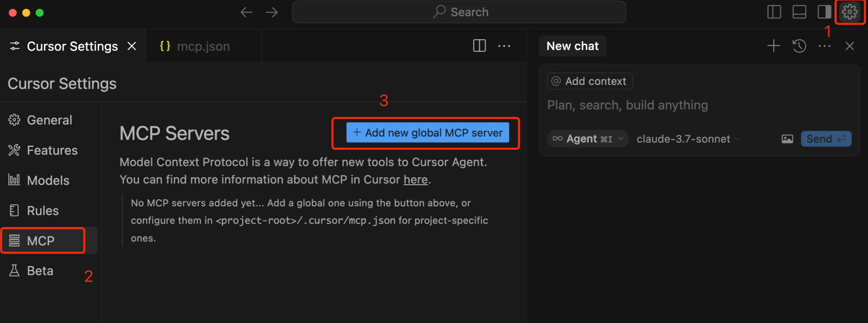Close the chat panel
868x323 pixels.
850,46
